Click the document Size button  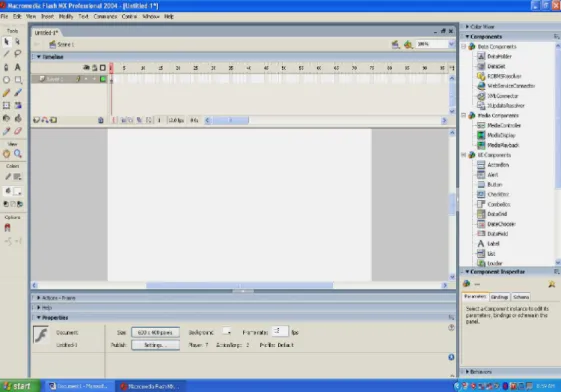(155, 333)
